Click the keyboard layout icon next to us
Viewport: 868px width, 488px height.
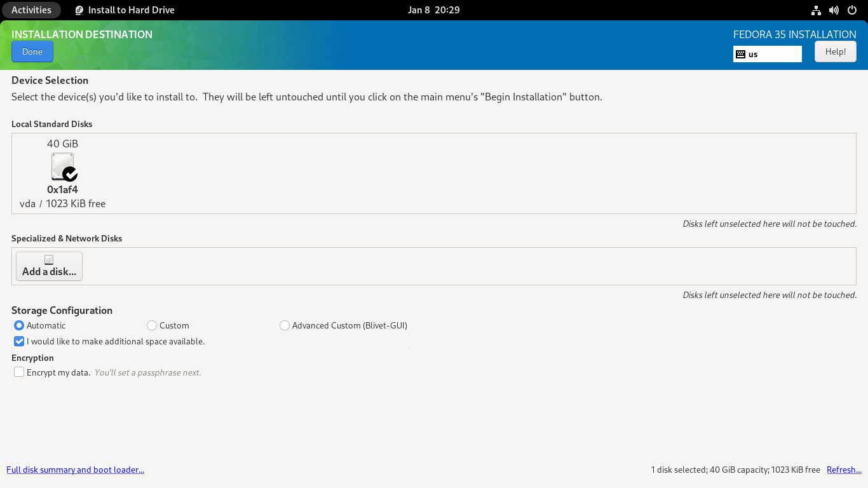point(740,54)
